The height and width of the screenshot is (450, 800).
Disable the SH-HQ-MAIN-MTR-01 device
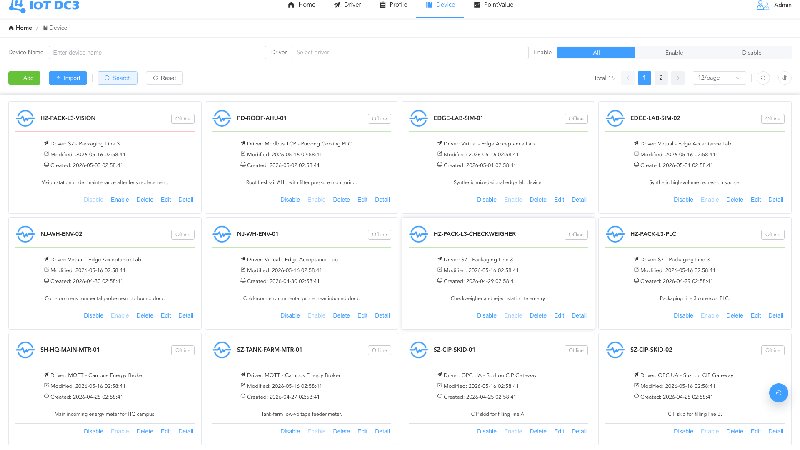click(x=93, y=431)
